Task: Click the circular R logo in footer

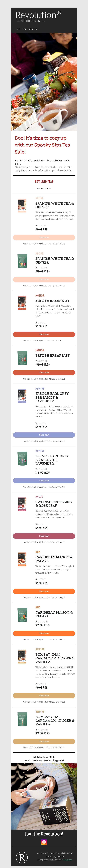Action: coord(22,857)
